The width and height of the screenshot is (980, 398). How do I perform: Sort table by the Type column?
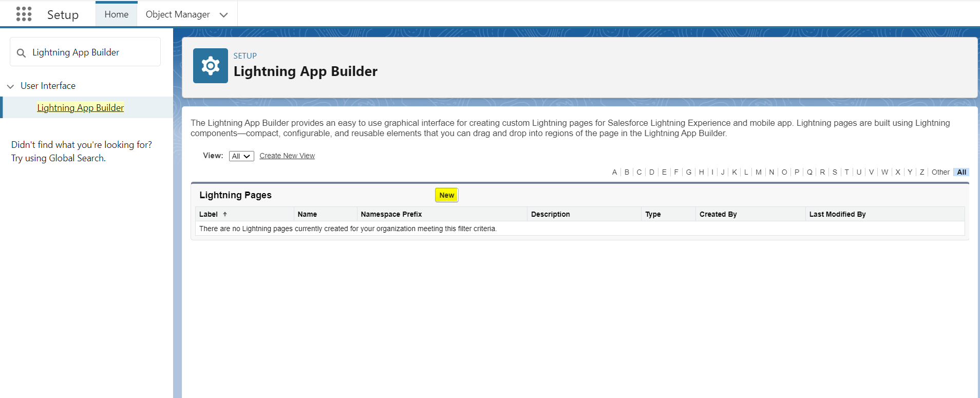[x=653, y=214]
